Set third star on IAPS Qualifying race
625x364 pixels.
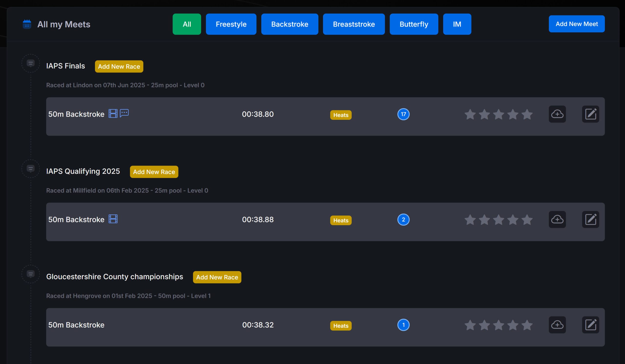(498, 220)
